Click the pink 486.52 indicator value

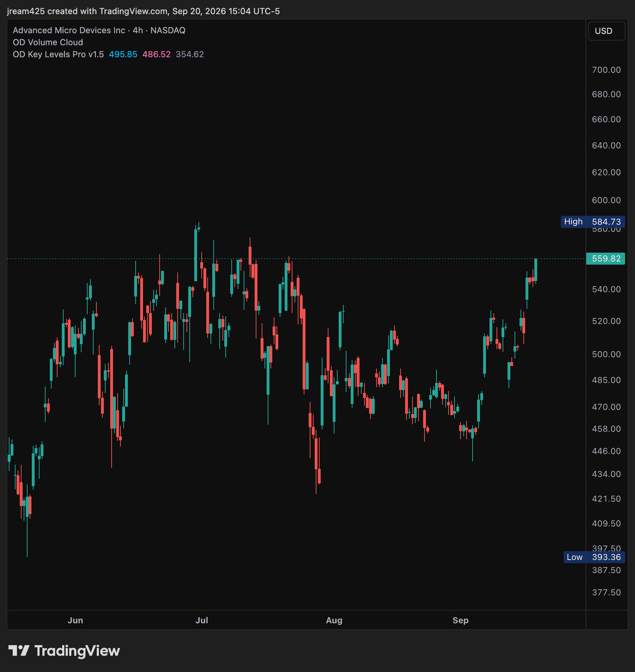click(156, 54)
